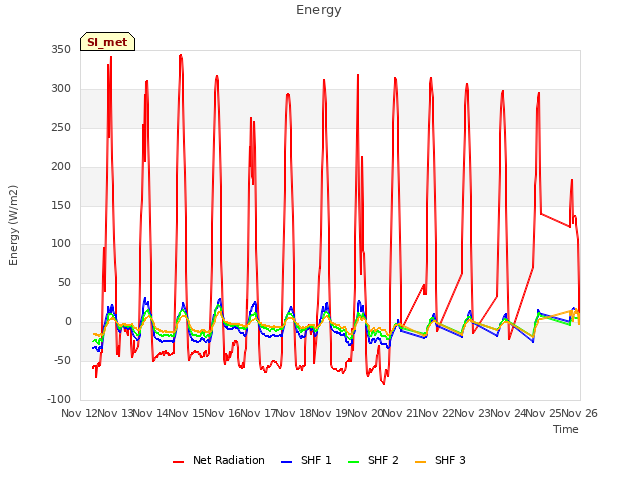
Task: Click the orange SHF 3 legend swatch
Action: pos(420,462)
